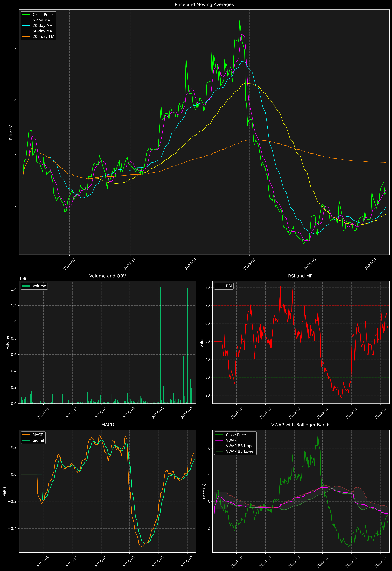Image resolution: width=392 pixels, height=571 pixels.
Task: Select the '200-day MA' legend entry
Action: [x=43, y=37]
